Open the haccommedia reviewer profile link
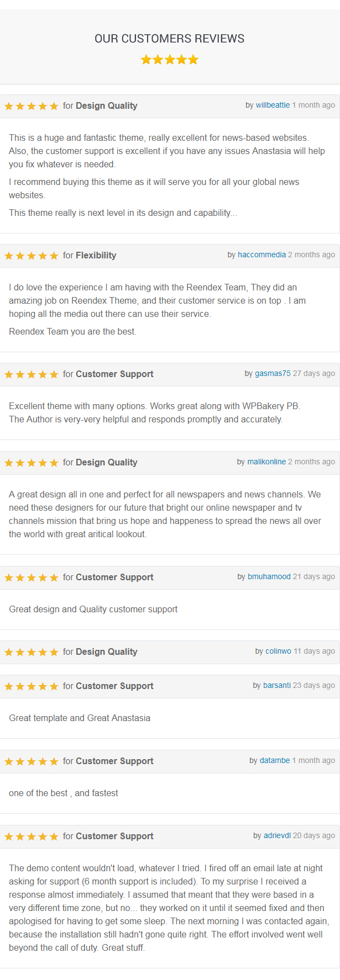340x980 pixels. click(261, 255)
